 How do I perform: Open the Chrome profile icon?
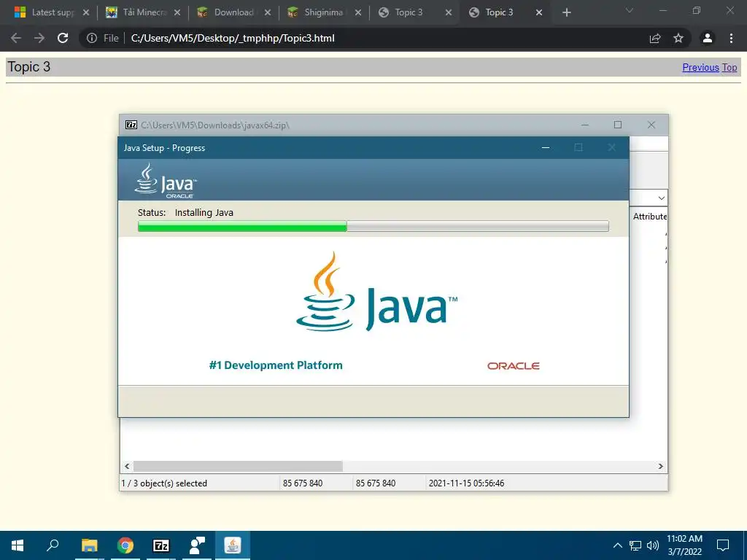[708, 38]
